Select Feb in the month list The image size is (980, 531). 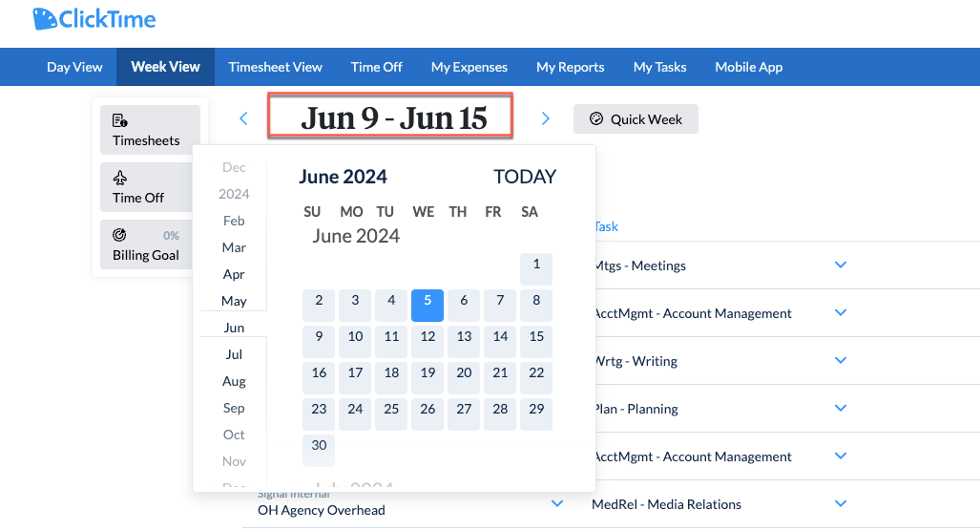point(234,221)
